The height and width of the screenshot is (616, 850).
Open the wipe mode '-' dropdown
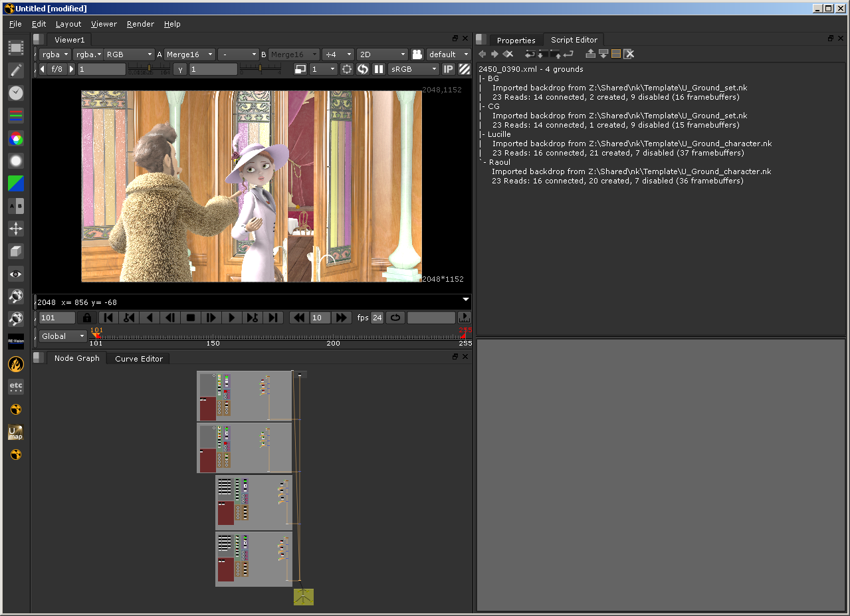(238, 54)
